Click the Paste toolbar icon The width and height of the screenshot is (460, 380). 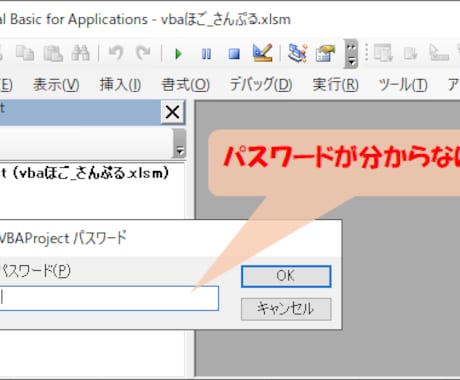(53, 53)
